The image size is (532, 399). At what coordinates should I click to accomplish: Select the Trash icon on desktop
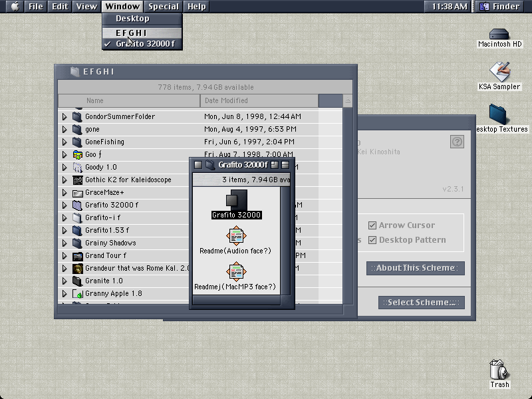498,370
